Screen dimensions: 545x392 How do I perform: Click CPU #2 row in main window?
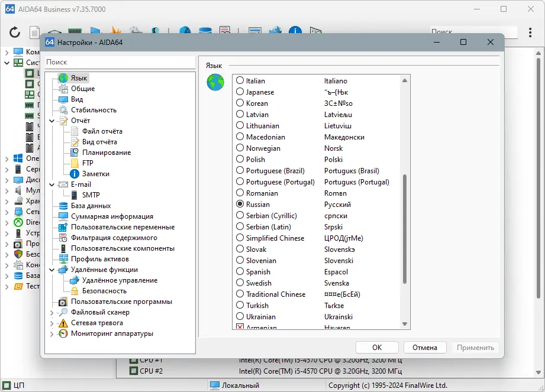266,371
